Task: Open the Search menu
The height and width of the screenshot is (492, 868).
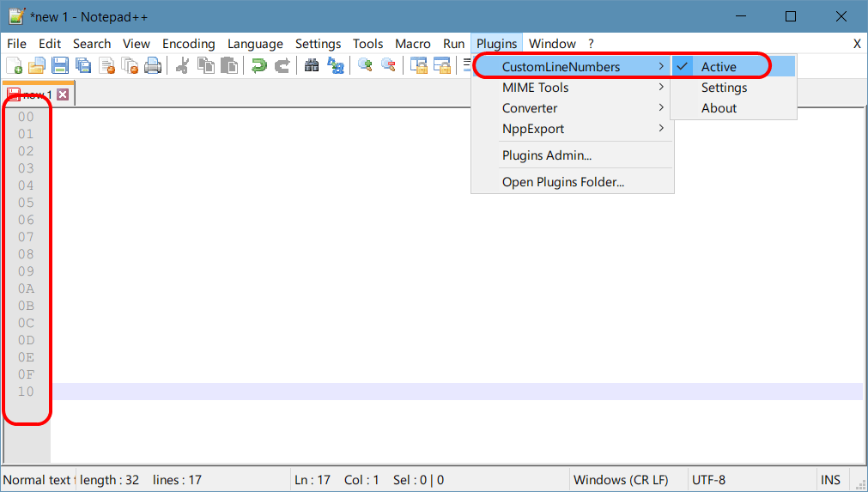Action: [92, 44]
